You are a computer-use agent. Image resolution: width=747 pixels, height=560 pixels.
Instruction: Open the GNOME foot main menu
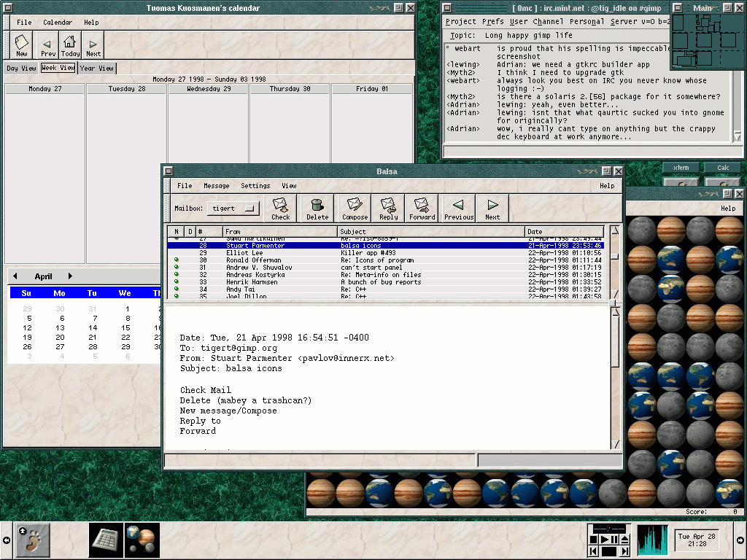pos(32,540)
